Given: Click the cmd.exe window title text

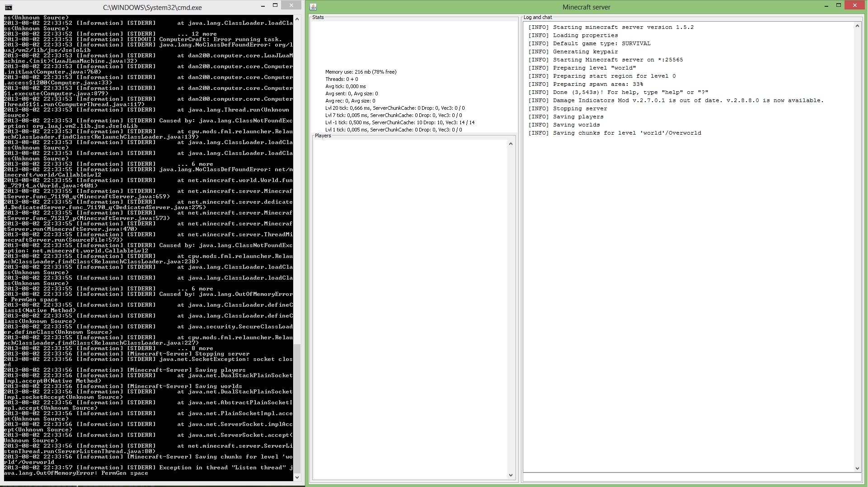Looking at the screenshot, I should [x=152, y=8].
